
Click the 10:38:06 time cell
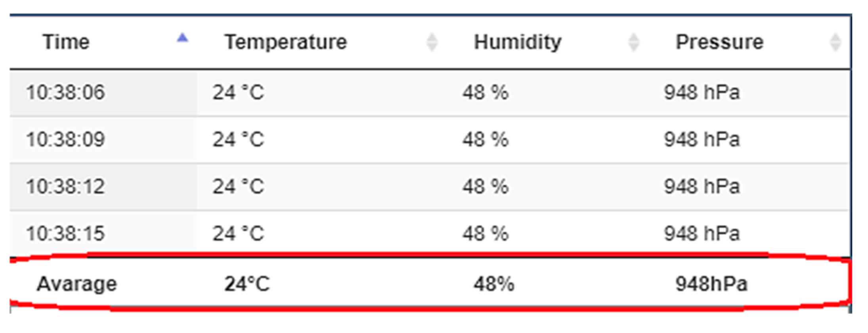(65, 93)
